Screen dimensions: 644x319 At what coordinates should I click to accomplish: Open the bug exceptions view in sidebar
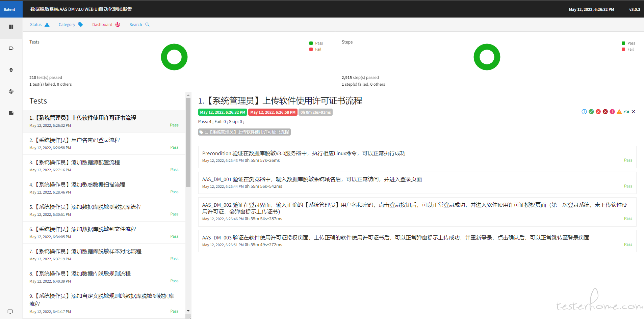[x=11, y=70]
